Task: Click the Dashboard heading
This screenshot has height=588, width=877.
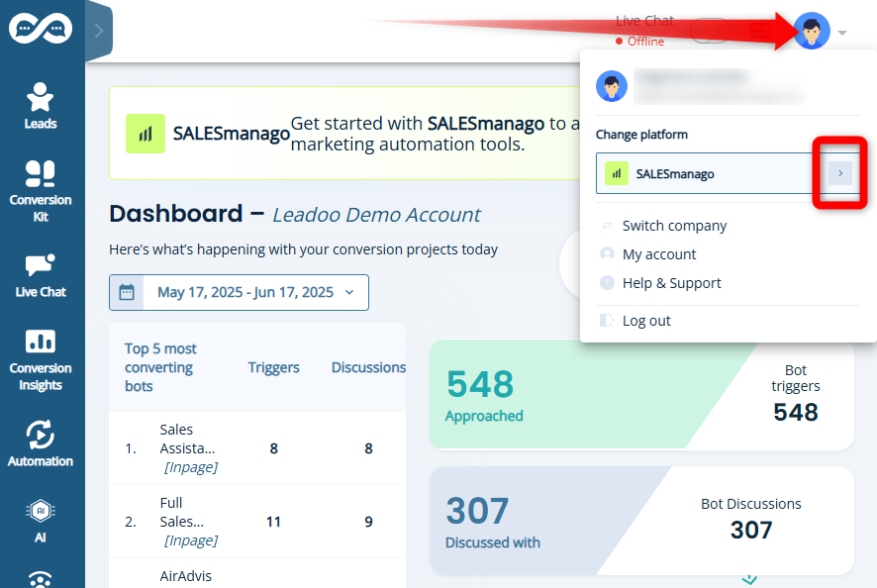Action: point(176,214)
